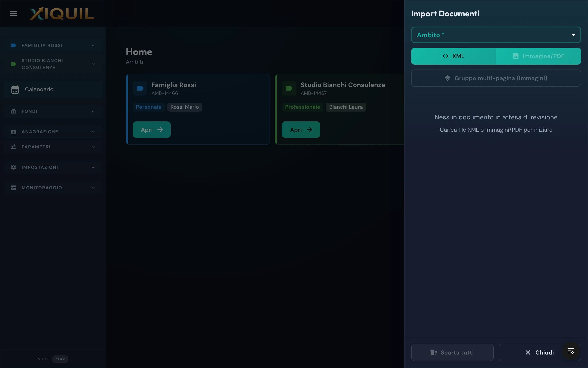Image resolution: width=588 pixels, height=368 pixels.
Task: Close the Import Documenti panel with Chiudi
Action: coord(539,352)
